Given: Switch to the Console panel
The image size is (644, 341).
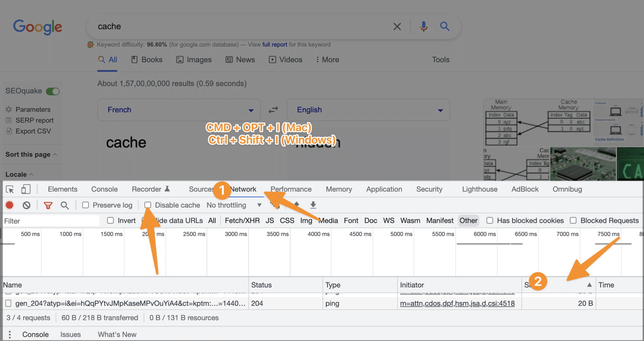Looking at the screenshot, I should click(104, 189).
